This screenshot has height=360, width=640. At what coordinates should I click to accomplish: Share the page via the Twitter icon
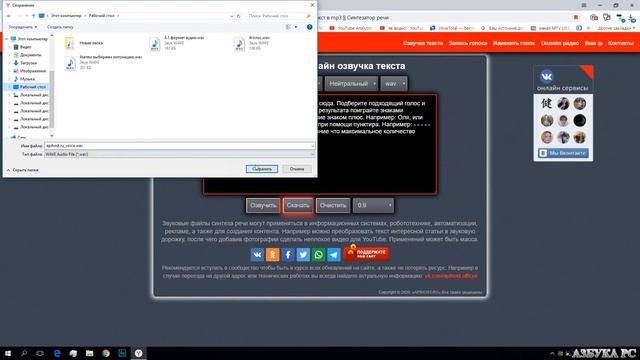[303, 255]
